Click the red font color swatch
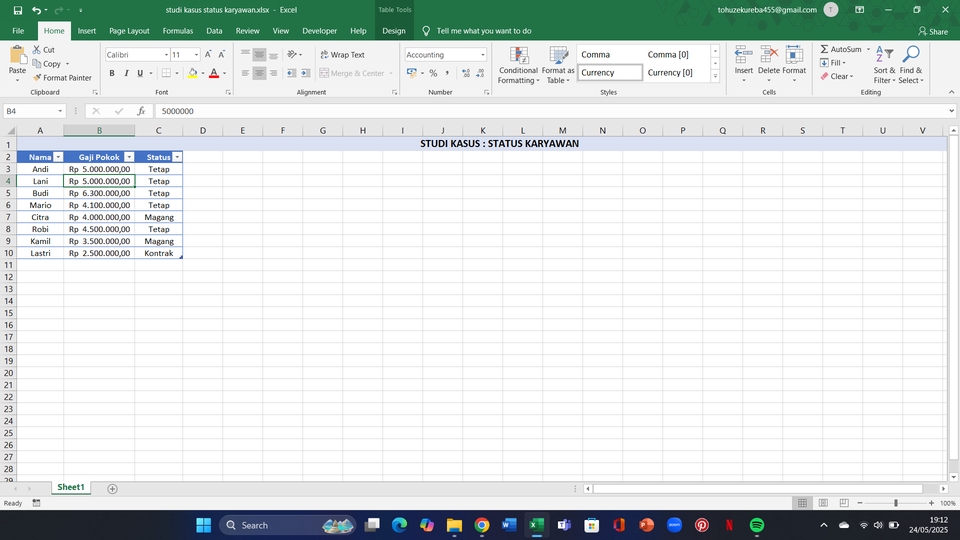Image resolution: width=960 pixels, height=540 pixels. point(214,73)
